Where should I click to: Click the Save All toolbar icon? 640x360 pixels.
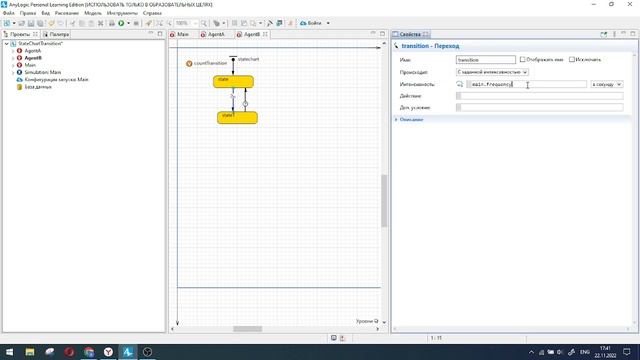coord(40,23)
